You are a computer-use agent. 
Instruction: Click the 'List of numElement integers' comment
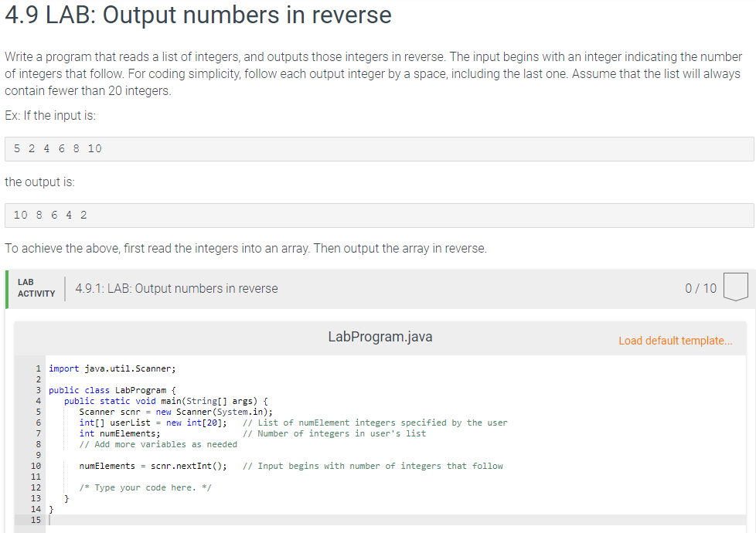coord(375,423)
